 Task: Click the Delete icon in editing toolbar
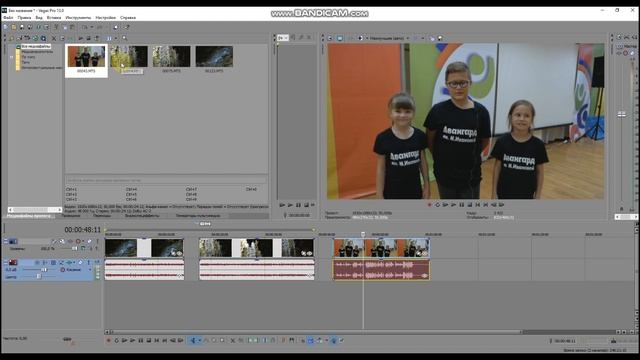pyautogui.click(x=232, y=340)
